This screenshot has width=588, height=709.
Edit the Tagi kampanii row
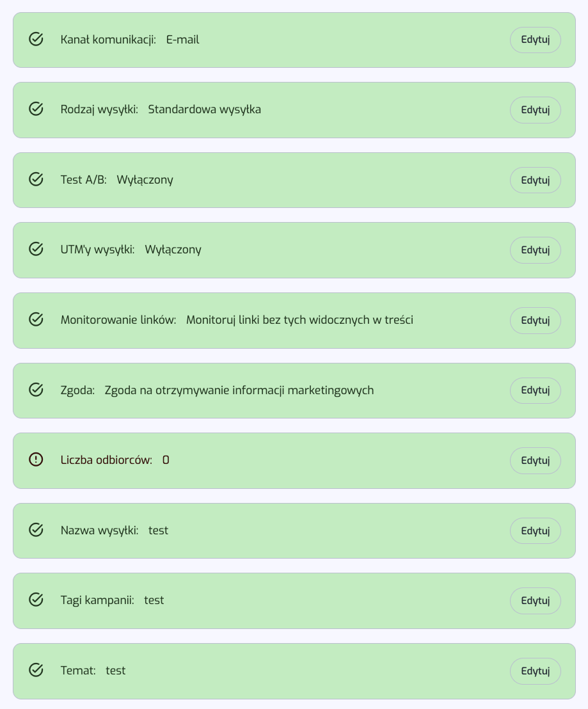[536, 600]
